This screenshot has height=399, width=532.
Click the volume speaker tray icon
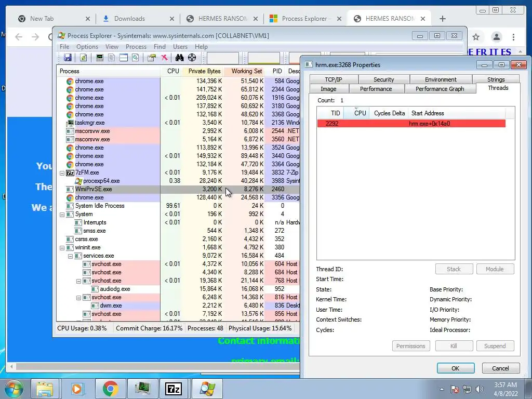(x=480, y=389)
